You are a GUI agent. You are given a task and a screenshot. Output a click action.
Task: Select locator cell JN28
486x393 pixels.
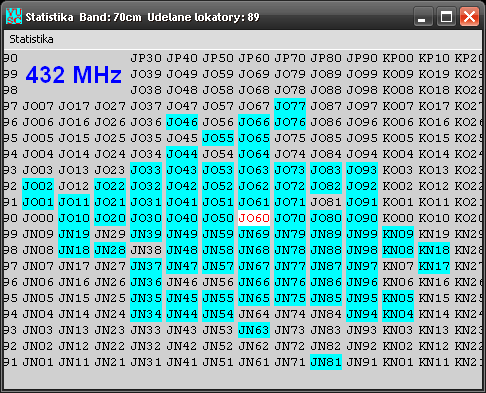tap(110, 250)
